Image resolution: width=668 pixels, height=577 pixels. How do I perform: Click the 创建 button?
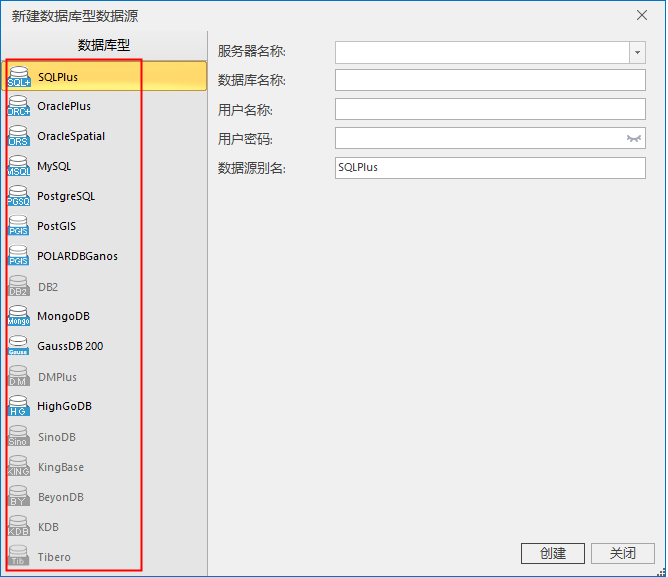click(553, 553)
